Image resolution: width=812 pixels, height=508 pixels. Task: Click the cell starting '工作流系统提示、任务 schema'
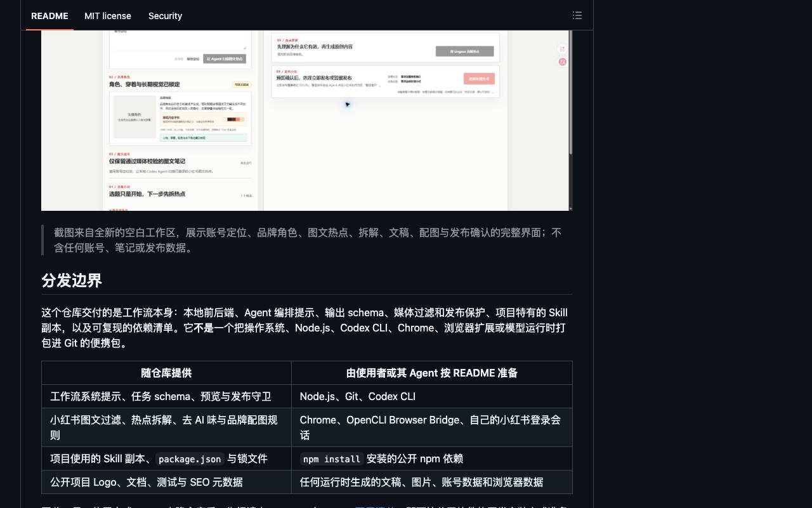(166, 396)
